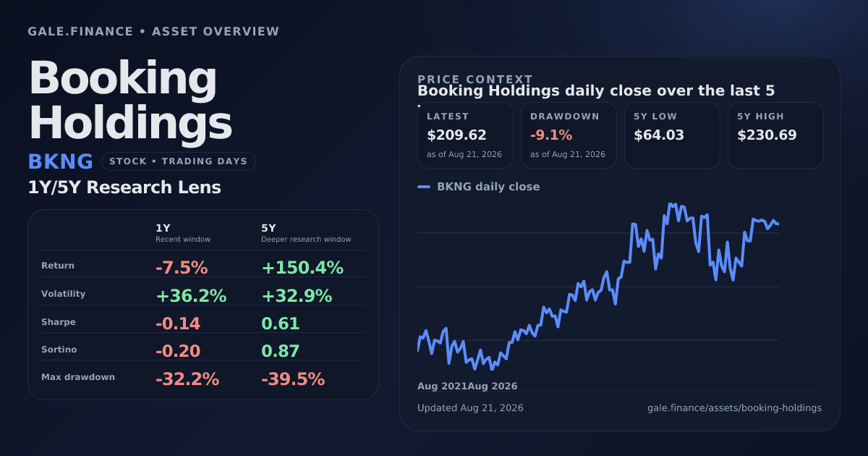Select the DRAWDOWN -9.1% card
The image size is (868, 456).
click(x=569, y=135)
